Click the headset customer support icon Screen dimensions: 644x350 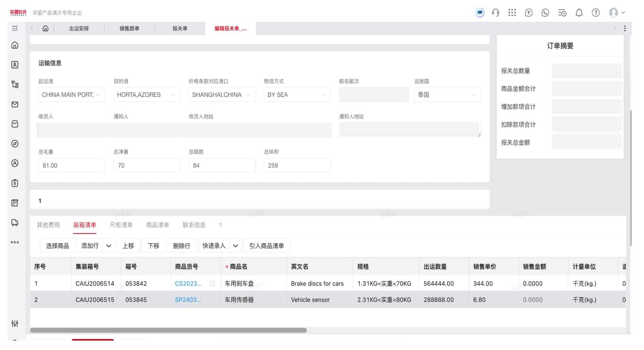pos(495,13)
